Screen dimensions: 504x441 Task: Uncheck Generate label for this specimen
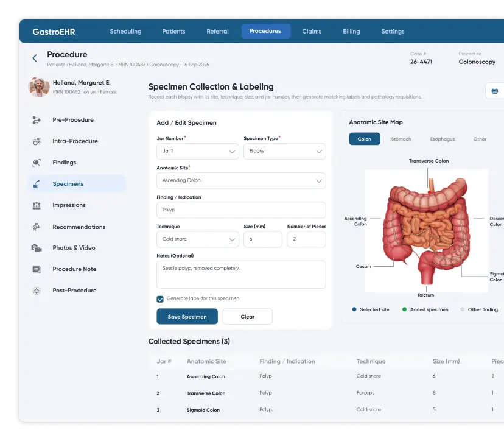pyautogui.click(x=160, y=299)
